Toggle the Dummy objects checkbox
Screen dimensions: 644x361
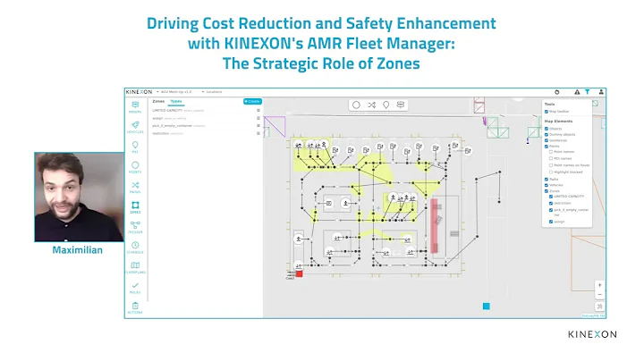(547, 135)
